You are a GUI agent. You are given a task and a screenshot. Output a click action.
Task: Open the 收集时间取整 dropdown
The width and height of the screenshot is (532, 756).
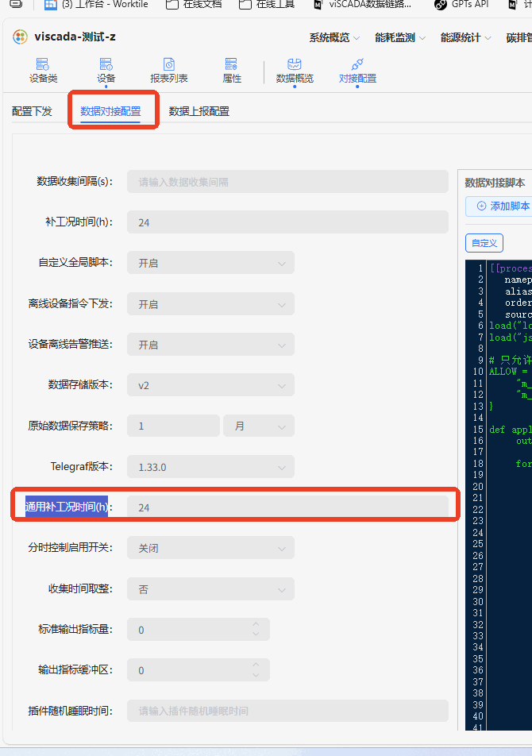(x=210, y=589)
